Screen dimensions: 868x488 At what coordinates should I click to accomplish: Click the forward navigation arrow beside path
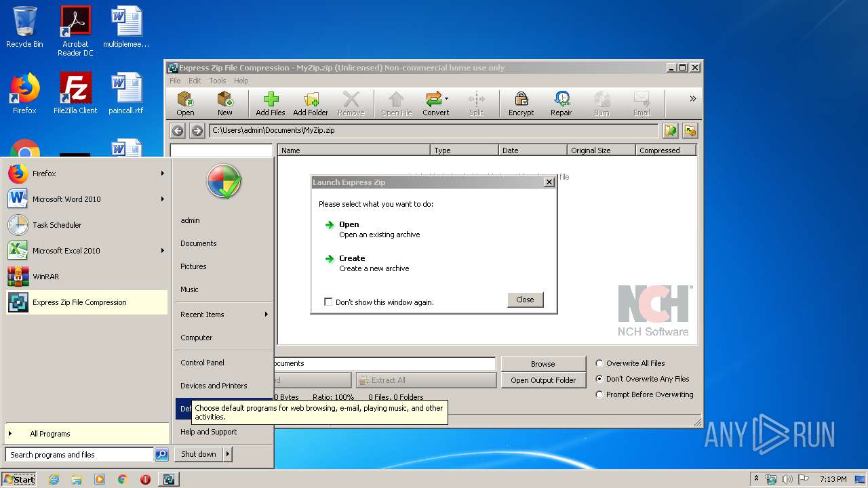tap(197, 131)
